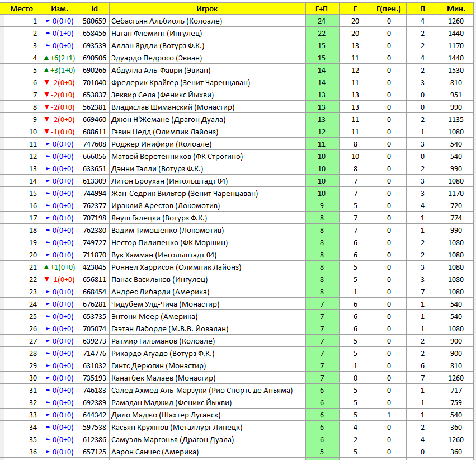Click the blue right arrow for Натан Флеминг
Screen dimensions: 476x460
point(48,33)
